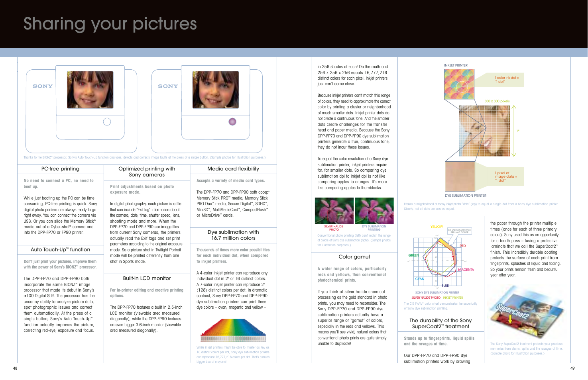Click the YELLOW label on gamut chart
Screen dimensions: 588x380
tap(437, 227)
